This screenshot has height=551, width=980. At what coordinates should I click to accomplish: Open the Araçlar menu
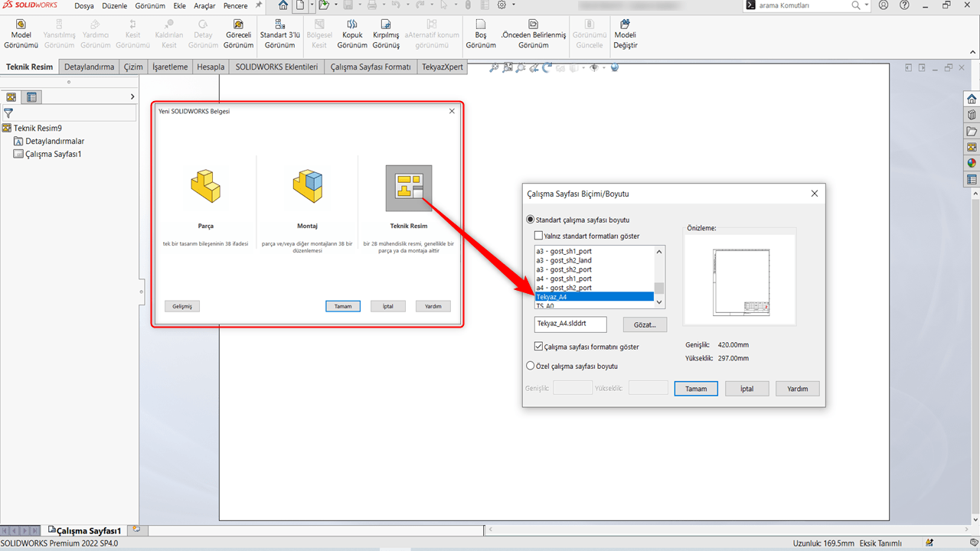(204, 5)
